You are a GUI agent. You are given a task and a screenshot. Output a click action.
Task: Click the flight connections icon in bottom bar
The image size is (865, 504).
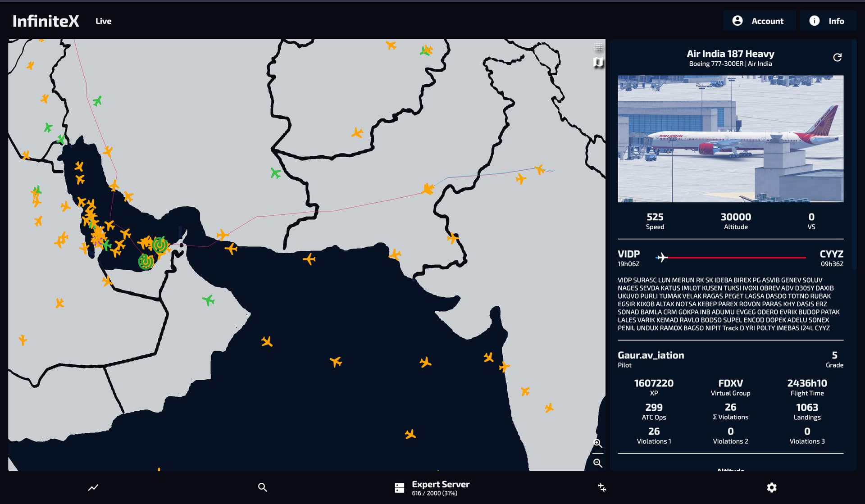[602, 487]
